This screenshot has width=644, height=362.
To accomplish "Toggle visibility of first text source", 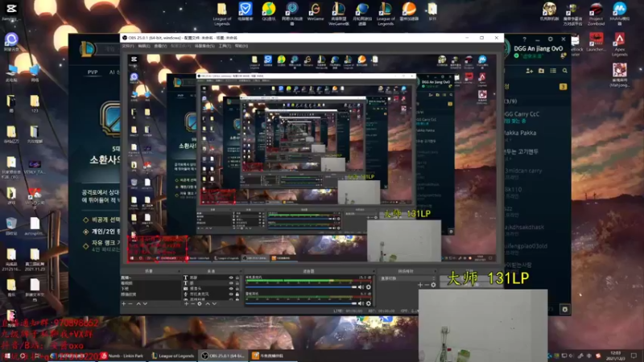I will (231, 278).
